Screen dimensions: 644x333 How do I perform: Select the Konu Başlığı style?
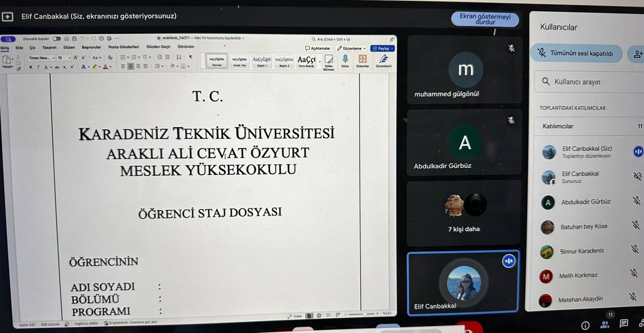pyautogui.click(x=306, y=61)
